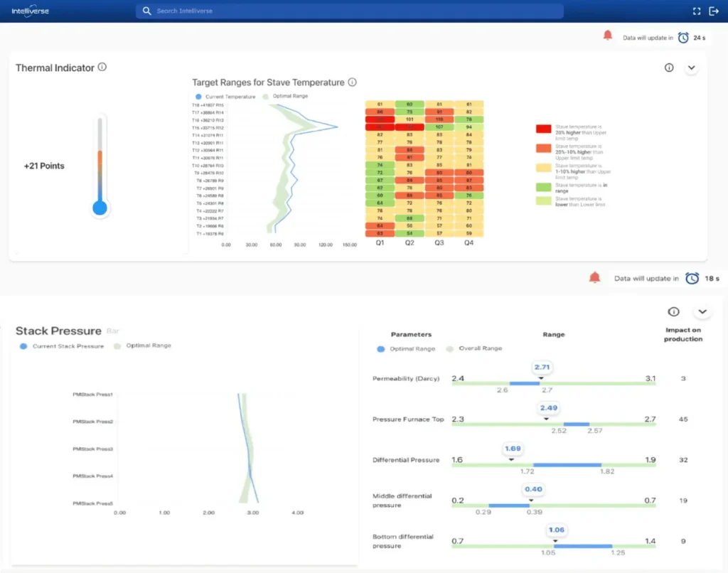Click the Intelliverse logo
Screen dimensions: 728x573
[29, 11]
